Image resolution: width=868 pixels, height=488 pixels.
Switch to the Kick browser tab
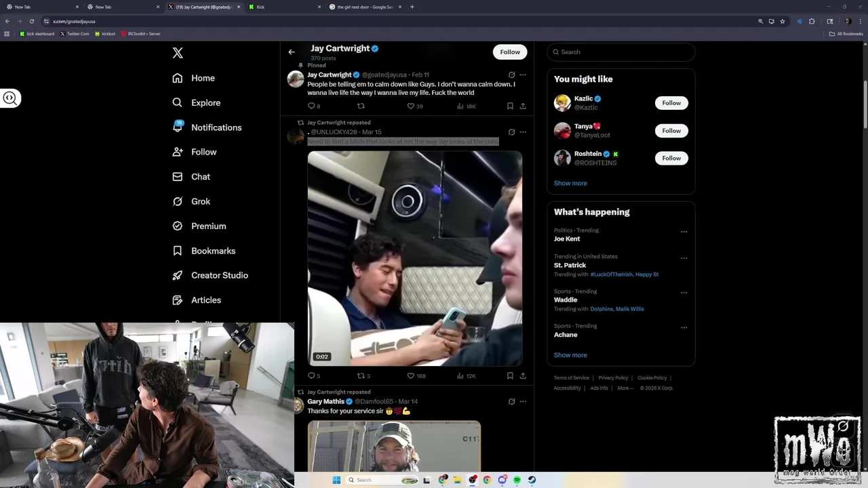tap(284, 7)
